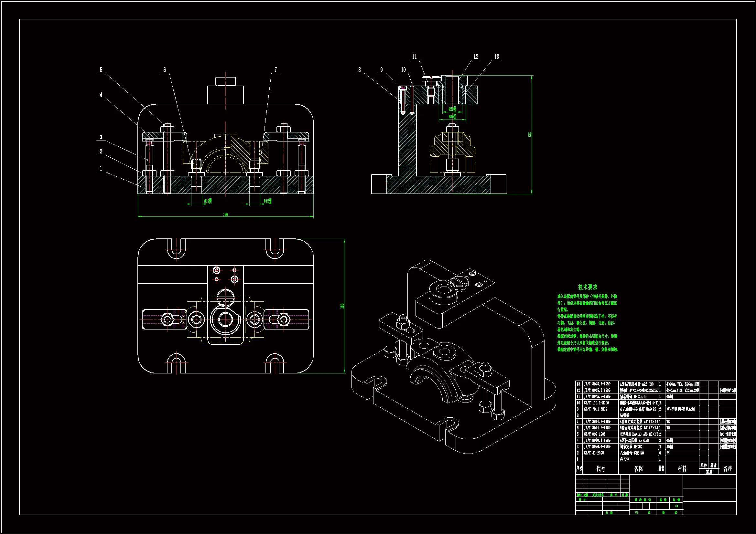The image size is (756, 534).
Task: Click the 150 dimension beside top view
Action: click(x=342, y=306)
